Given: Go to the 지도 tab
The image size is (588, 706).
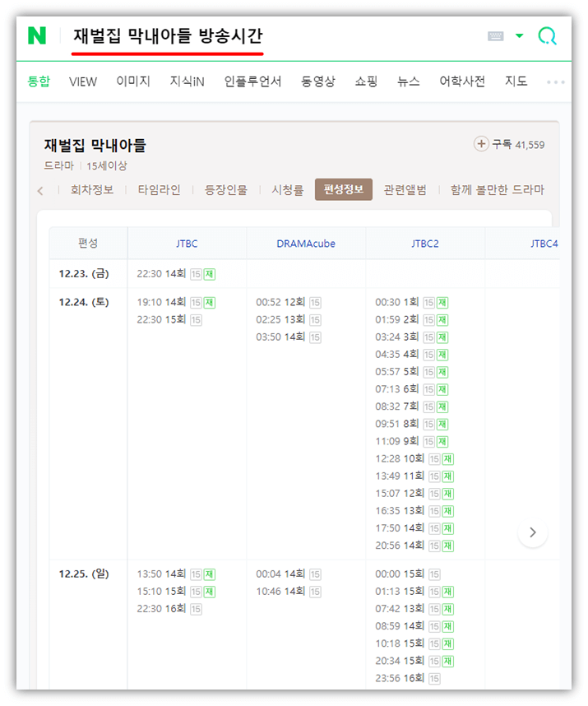Looking at the screenshot, I should (516, 81).
